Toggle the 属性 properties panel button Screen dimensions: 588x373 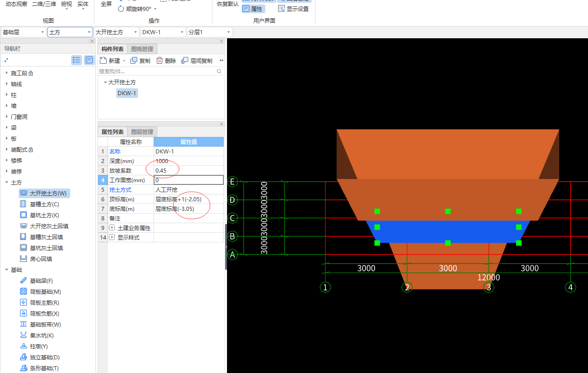[x=253, y=9]
